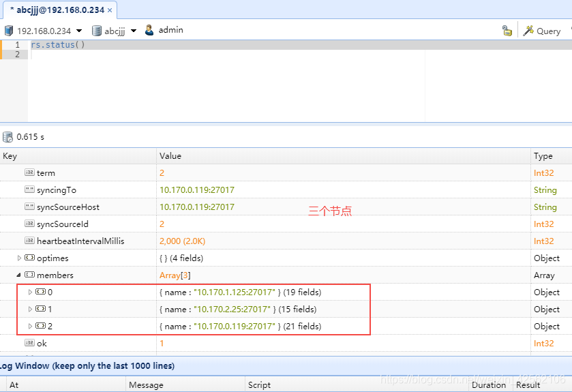The height and width of the screenshot is (392, 572).
Task: Close the abcjjj@192.168.0.234 tab
Action: (110, 10)
